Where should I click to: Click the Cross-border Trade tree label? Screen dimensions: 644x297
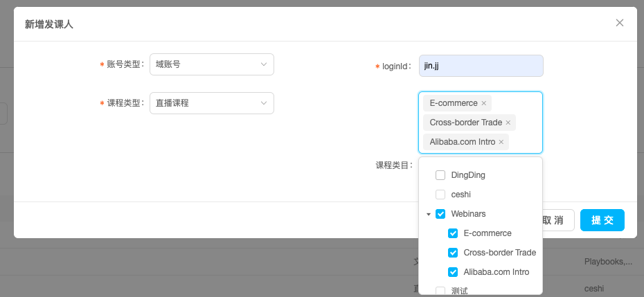click(500, 253)
